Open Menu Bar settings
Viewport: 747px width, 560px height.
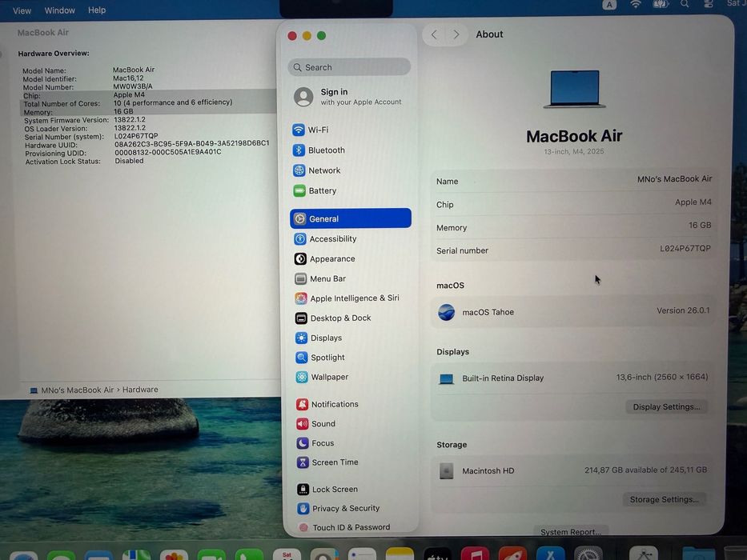point(320,278)
